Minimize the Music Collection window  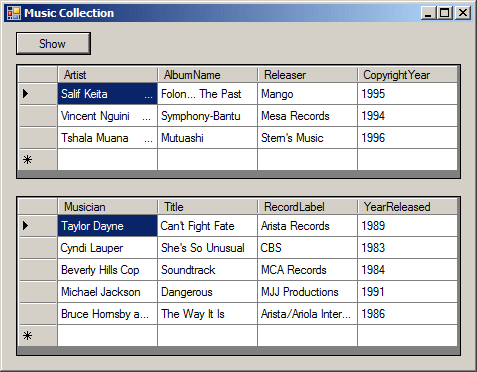point(428,13)
